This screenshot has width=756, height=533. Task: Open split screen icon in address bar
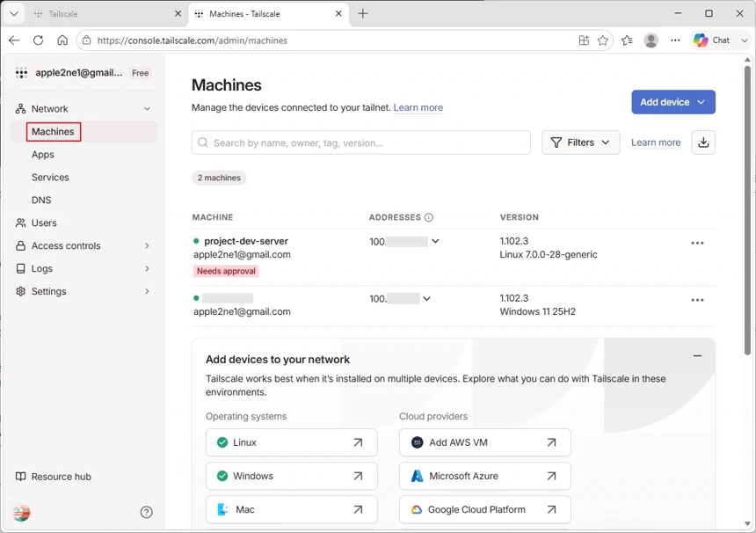pyautogui.click(x=584, y=40)
